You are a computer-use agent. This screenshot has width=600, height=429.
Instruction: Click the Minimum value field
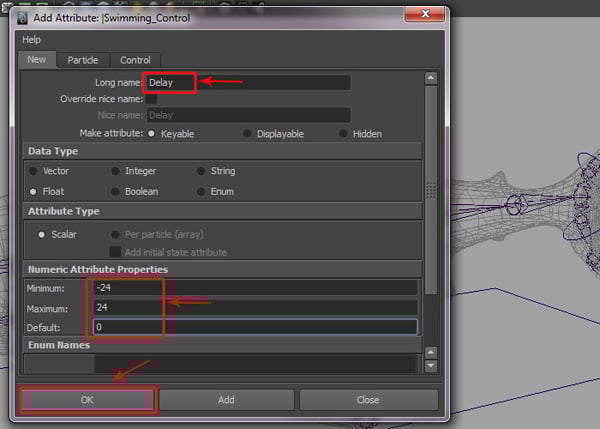click(x=254, y=288)
